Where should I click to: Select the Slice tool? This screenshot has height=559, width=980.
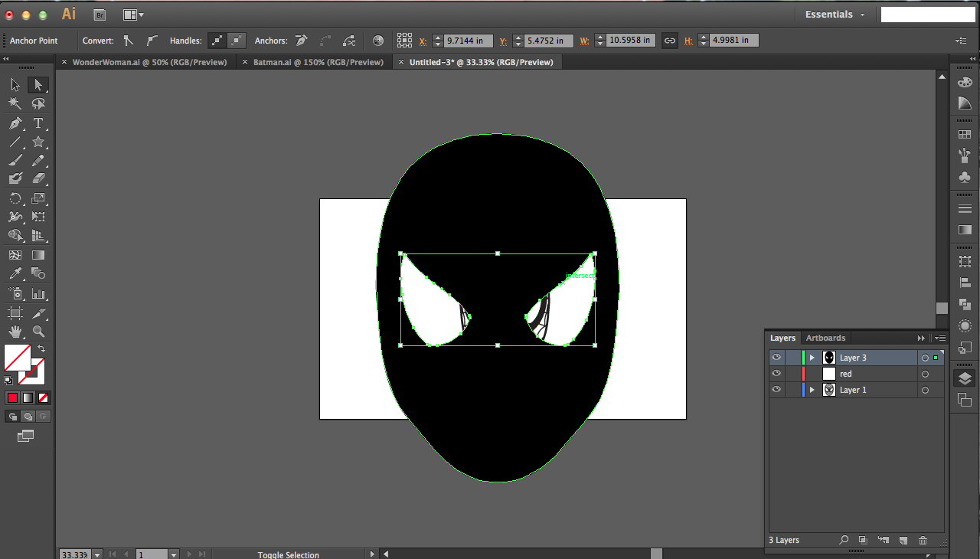(x=38, y=313)
